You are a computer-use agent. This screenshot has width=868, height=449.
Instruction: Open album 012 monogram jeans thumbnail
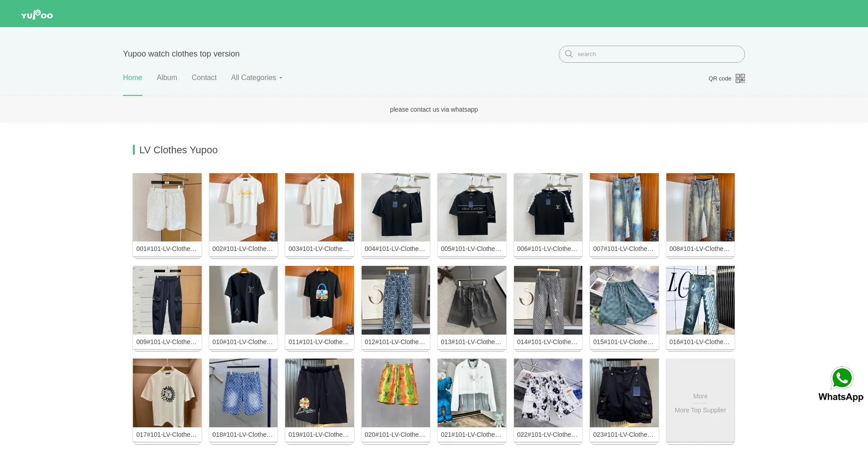(396, 300)
